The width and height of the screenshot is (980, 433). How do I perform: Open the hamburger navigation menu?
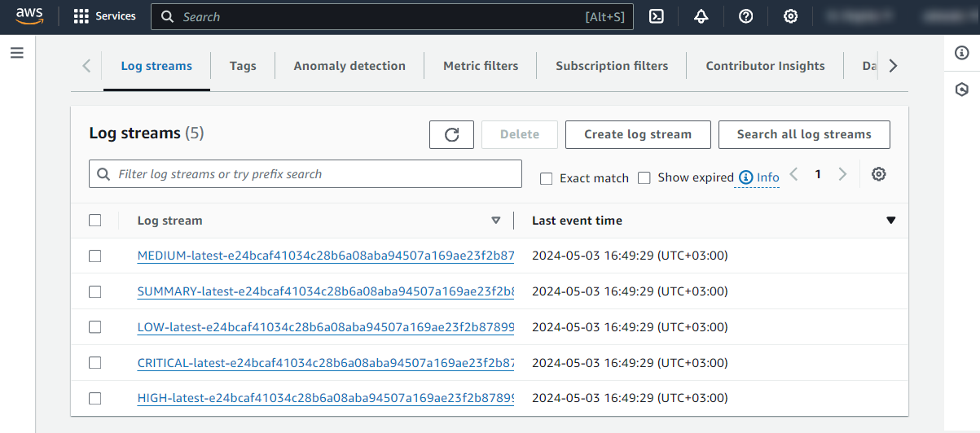click(17, 53)
